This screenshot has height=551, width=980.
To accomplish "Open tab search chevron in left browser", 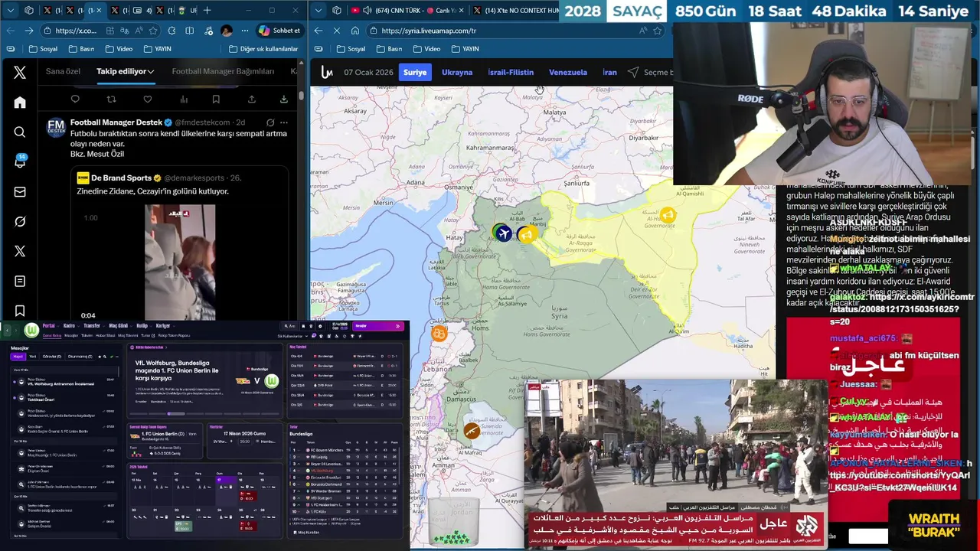I will tap(9, 11).
